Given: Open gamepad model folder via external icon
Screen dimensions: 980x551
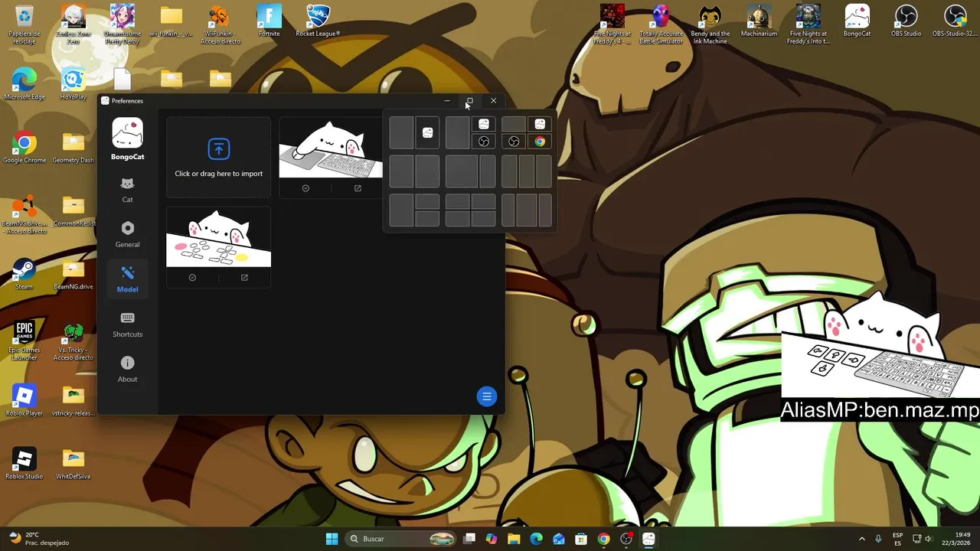Looking at the screenshot, I should click(x=244, y=278).
